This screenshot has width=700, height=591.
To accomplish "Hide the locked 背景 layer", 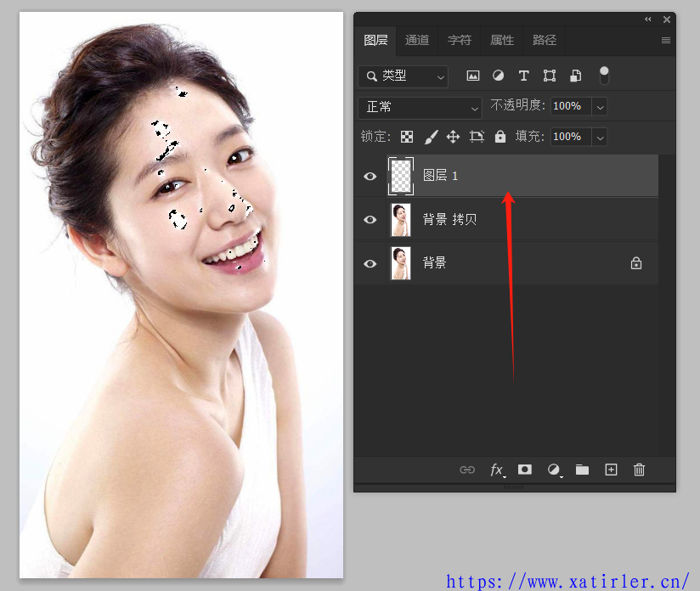I will [370, 264].
